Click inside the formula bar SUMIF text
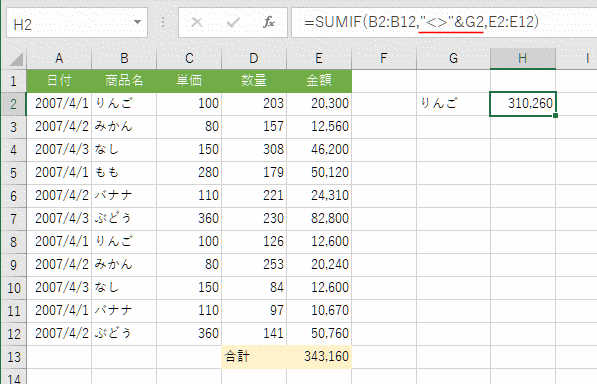597x384 pixels. point(421,22)
